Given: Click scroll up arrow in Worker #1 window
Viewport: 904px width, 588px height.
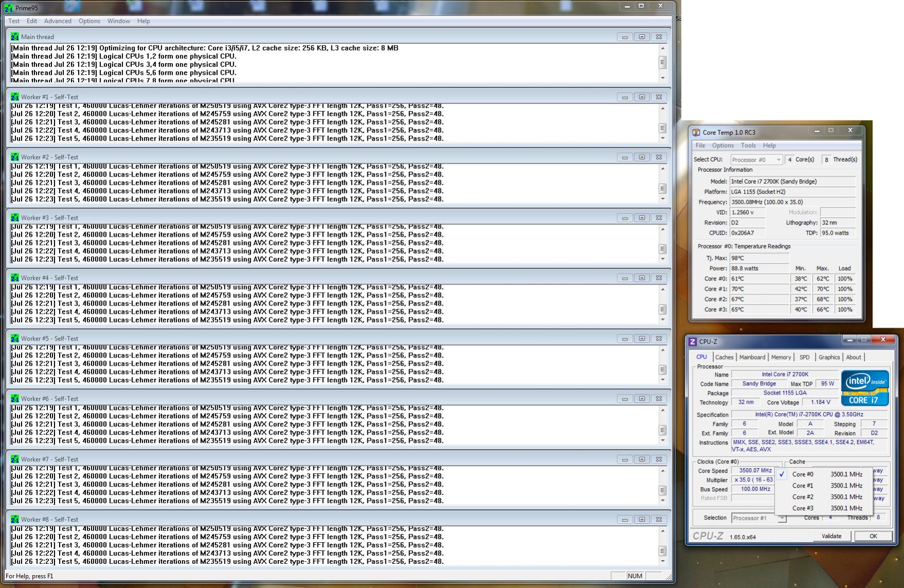Looking at the screenshot, I should pos(663,109).
